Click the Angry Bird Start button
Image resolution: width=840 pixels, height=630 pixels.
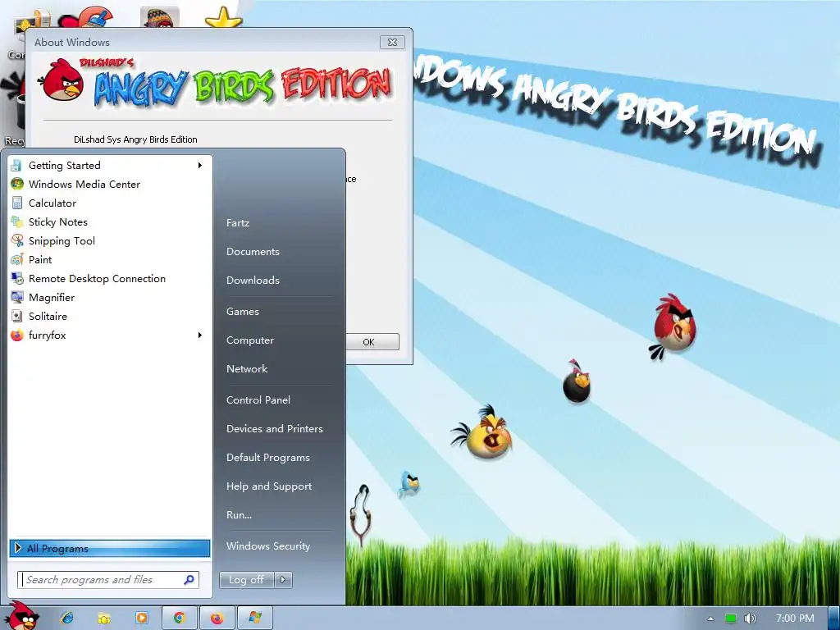point(22,616)
